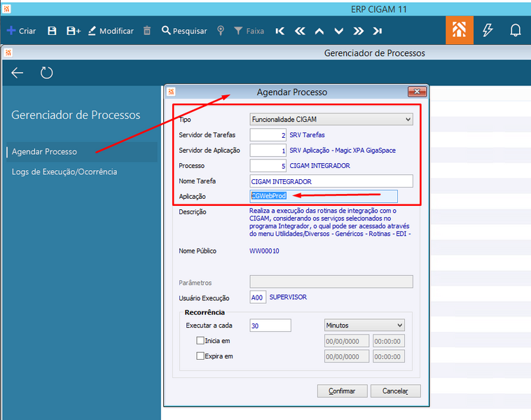Click the Gerenciador de Processos window icon
The width and height of the screenshot is (531, 420).
[x=8, y=52]
